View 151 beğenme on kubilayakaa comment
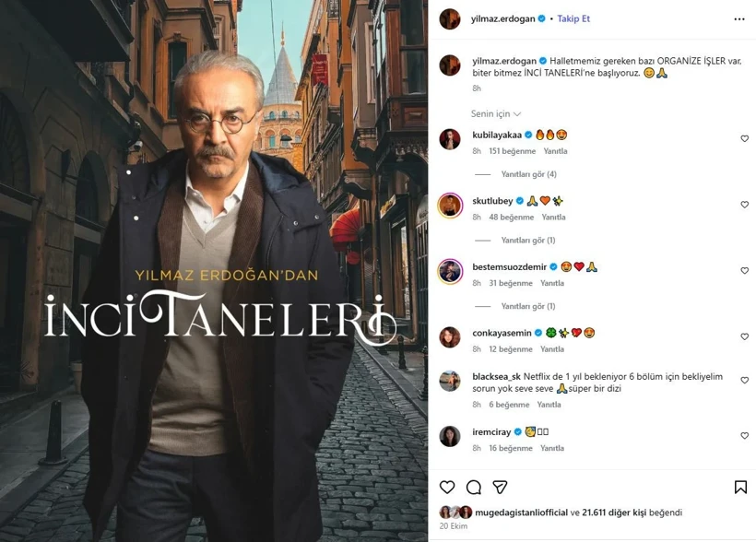Screen dimensions: 756x542 (x=512, y=151)
